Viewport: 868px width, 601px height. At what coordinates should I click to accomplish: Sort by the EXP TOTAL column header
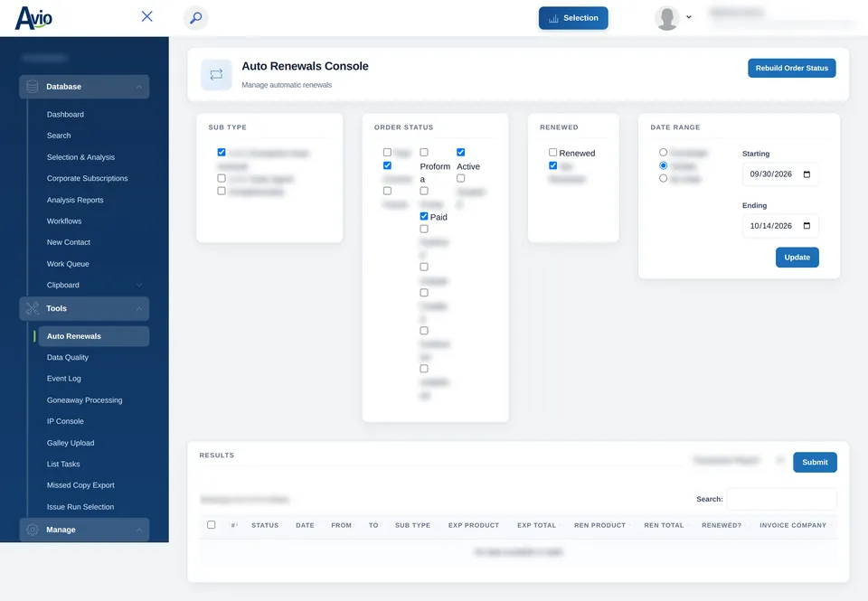536,525
